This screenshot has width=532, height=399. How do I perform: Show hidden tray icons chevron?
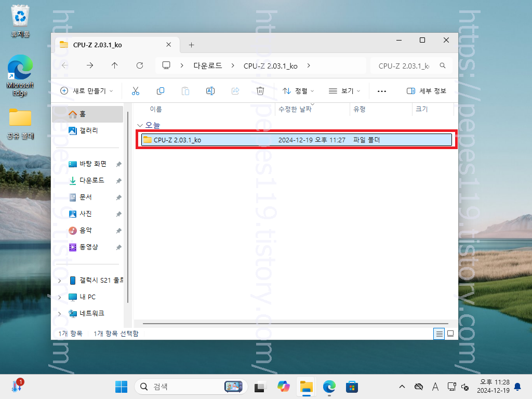[x=402, y=387]
